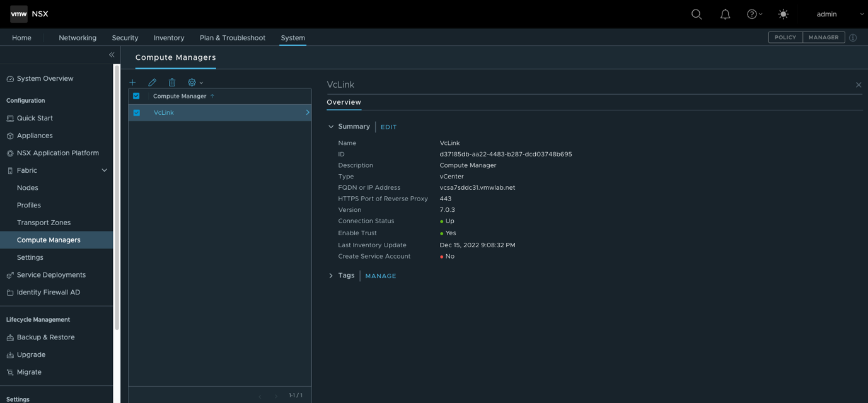Expand the VcLink row chevron
868x403 pixels.
tap(308, 113)
